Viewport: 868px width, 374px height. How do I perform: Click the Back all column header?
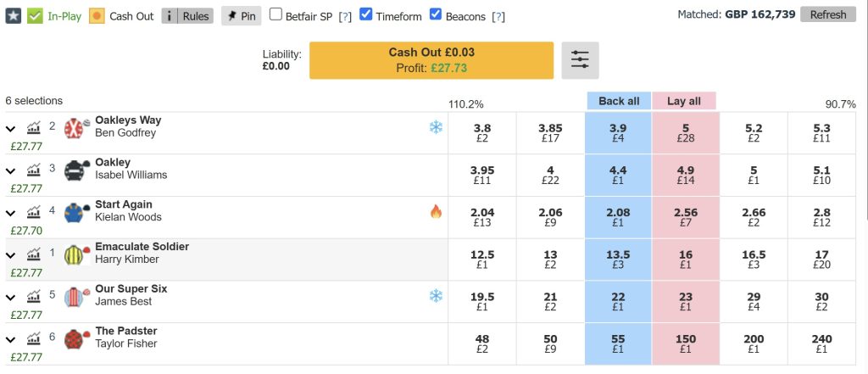coord(618,101)
